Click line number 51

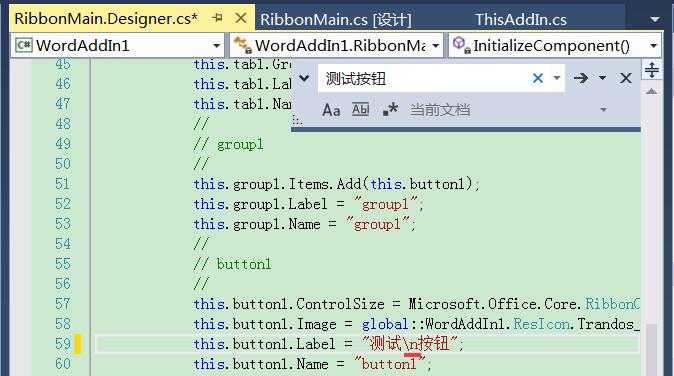(63, 184)
